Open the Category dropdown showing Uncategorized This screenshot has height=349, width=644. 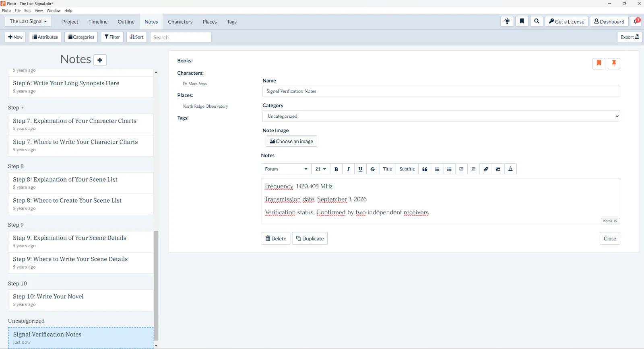pyautogui.click(x=441, y=116)
